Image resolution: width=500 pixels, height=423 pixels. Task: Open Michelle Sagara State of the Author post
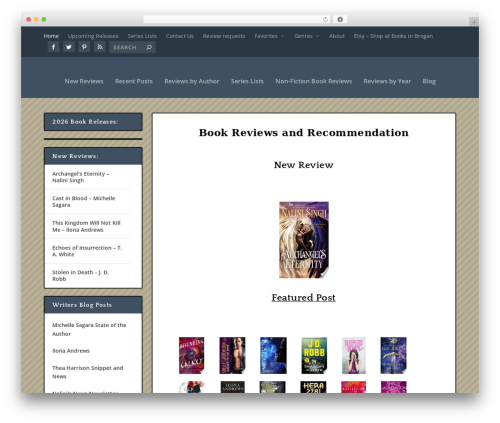pos(89,329)
